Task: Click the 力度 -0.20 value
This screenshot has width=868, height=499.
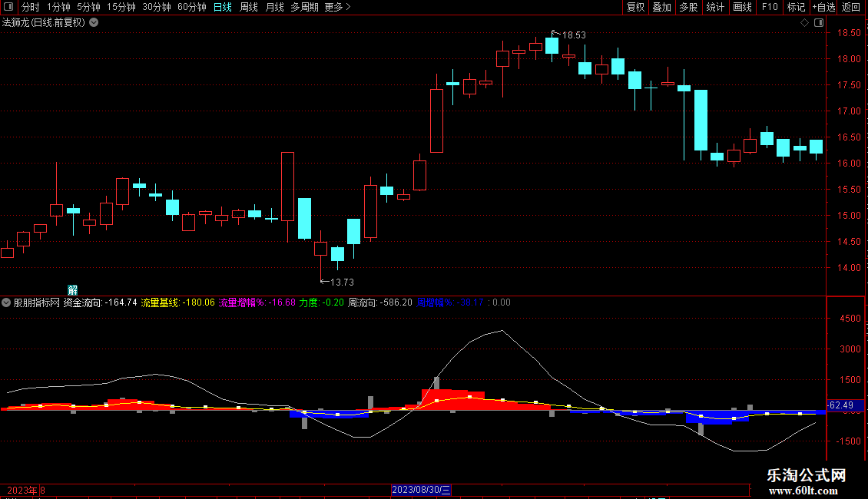Action: (322, 302)
